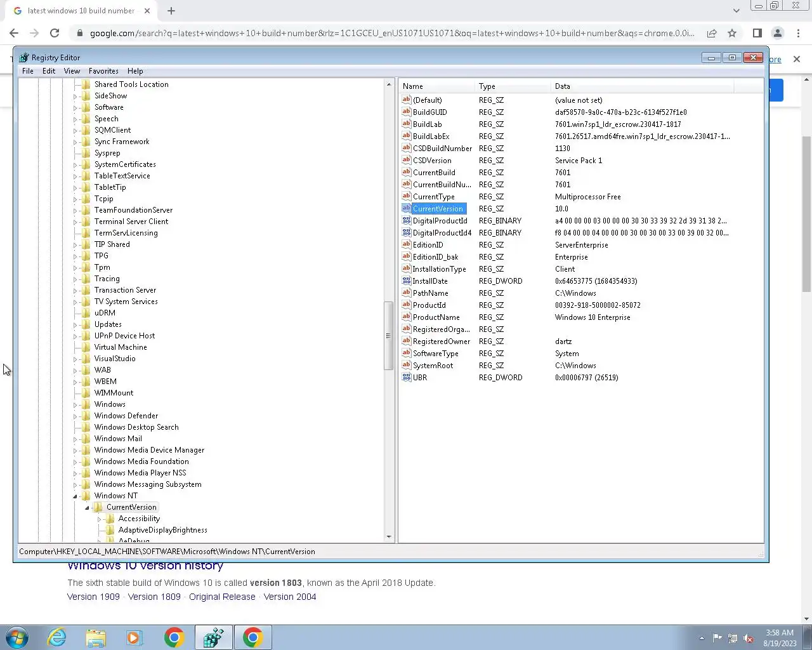Open the View menu
The image size is (812, 650).
point(72,71)
